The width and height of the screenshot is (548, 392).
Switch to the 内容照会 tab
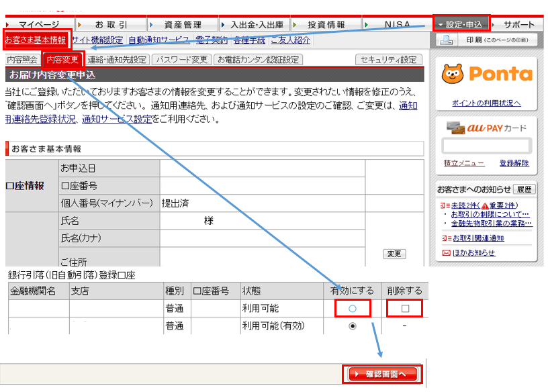click(x=22, y=60)
